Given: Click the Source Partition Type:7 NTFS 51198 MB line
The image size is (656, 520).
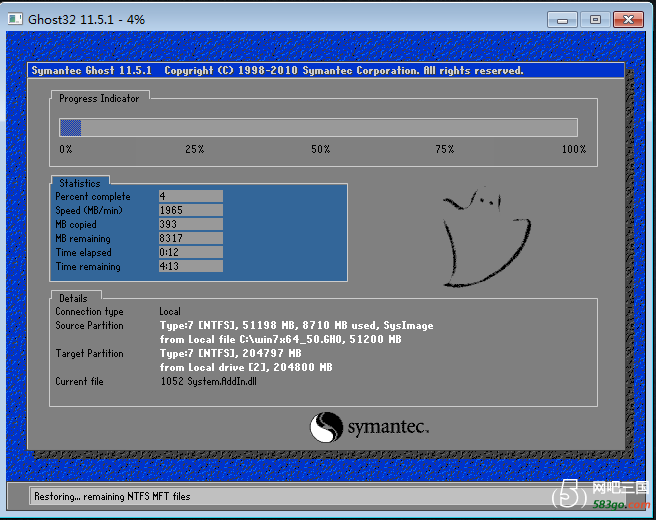Looking at the screenshot, I should [x=296, y=325].
